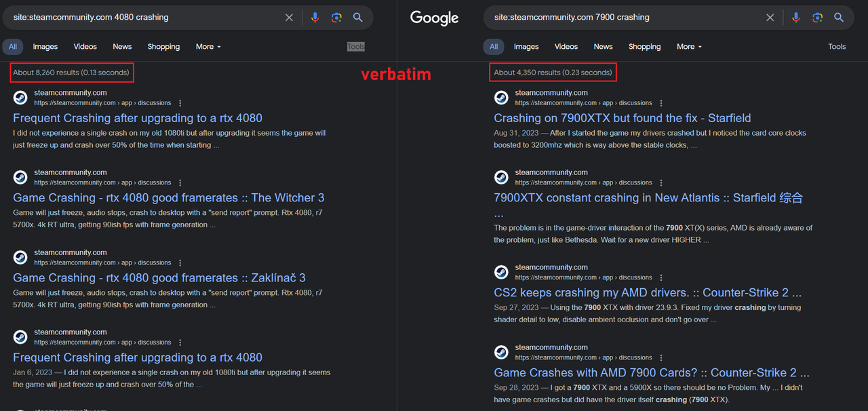Screen dimensions: 868x411
Task: Click Steam favicon beside the New Atlantis result
Action: 501,178
